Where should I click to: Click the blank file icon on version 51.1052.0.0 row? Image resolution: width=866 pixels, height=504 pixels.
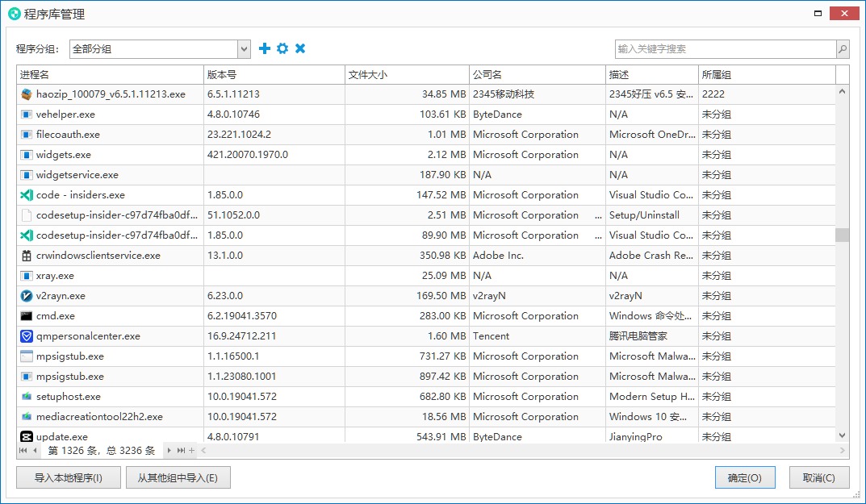[26, 215]
